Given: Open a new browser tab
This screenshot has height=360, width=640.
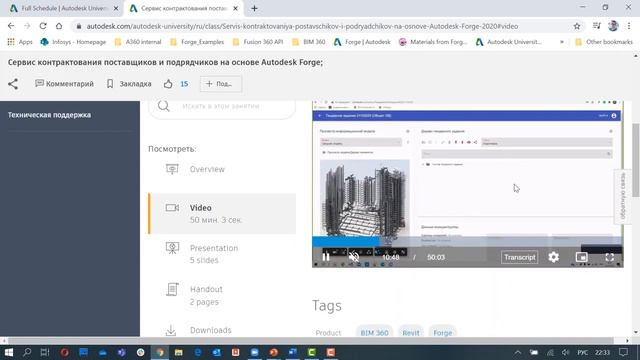Looking at the screenshot, I should point(254,8).
